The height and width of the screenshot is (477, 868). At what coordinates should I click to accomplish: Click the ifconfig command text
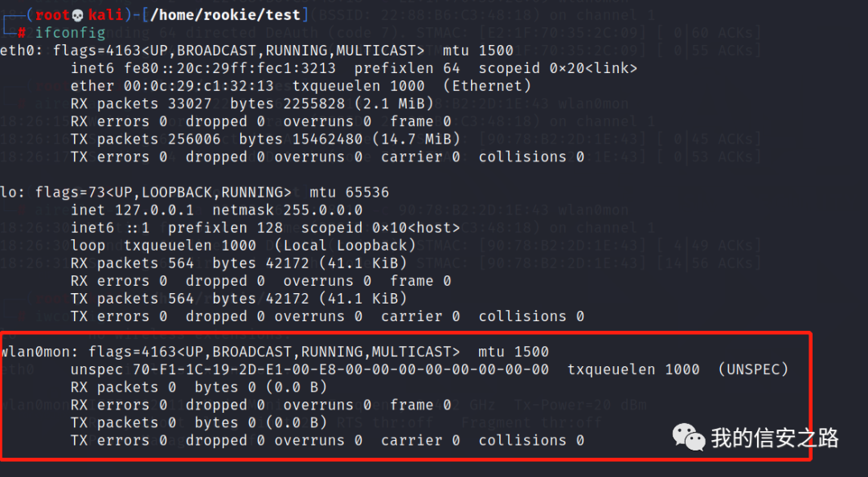pyautogui.click(x=70, y=33)
